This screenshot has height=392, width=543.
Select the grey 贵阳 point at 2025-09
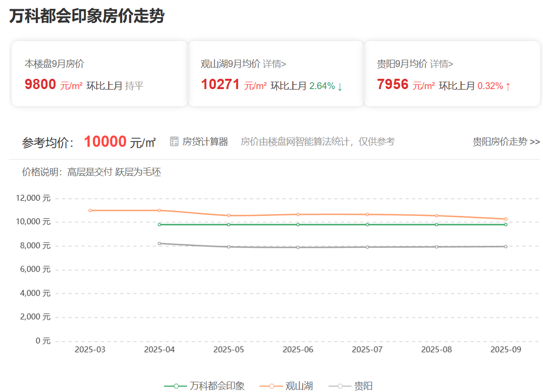[506, 247]
